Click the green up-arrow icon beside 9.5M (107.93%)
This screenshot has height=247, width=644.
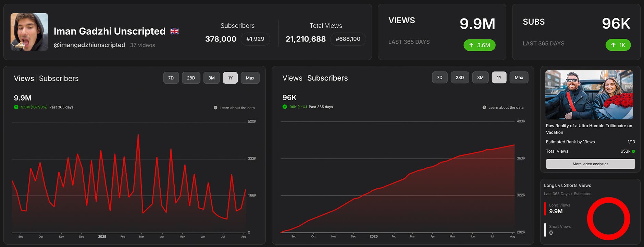16,107
